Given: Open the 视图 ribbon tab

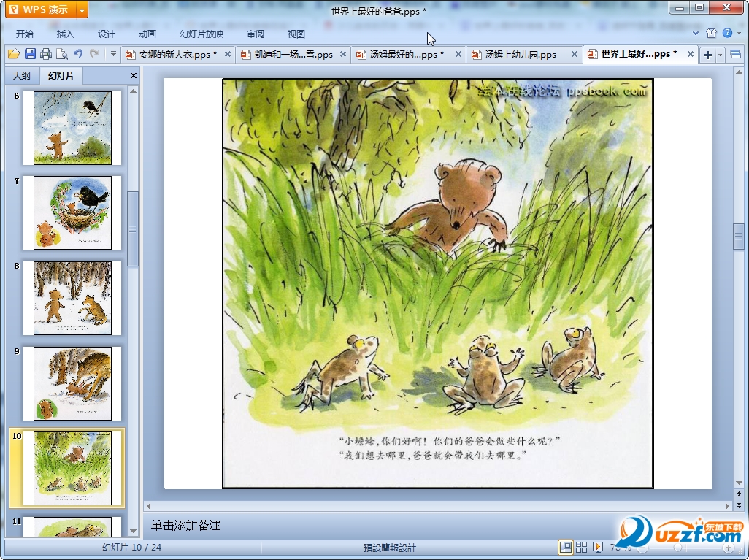Looking at the screenshot, I should [296, 34].
